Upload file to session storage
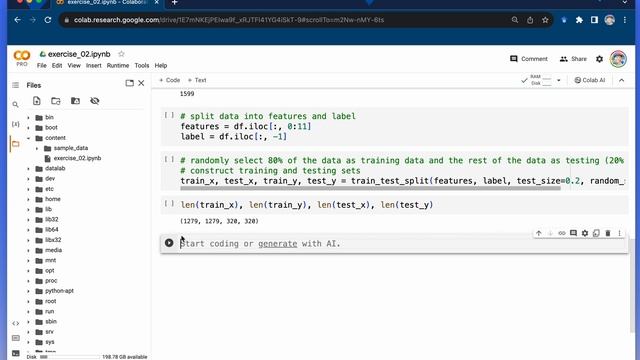640x360 pixels. 36,101
